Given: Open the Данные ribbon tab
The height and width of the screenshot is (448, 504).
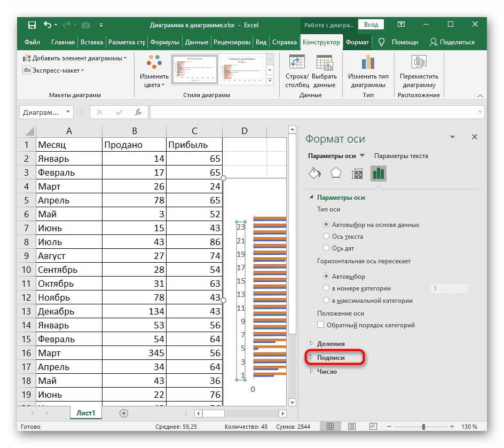Looking at the screenshot, I should coord(196,42).
